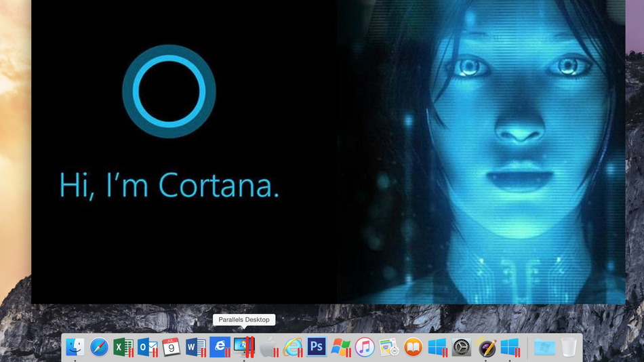Viewport: 644px width, 362px height.
Task: Open the Trash in the dock
Action: [x=568, y=347]
